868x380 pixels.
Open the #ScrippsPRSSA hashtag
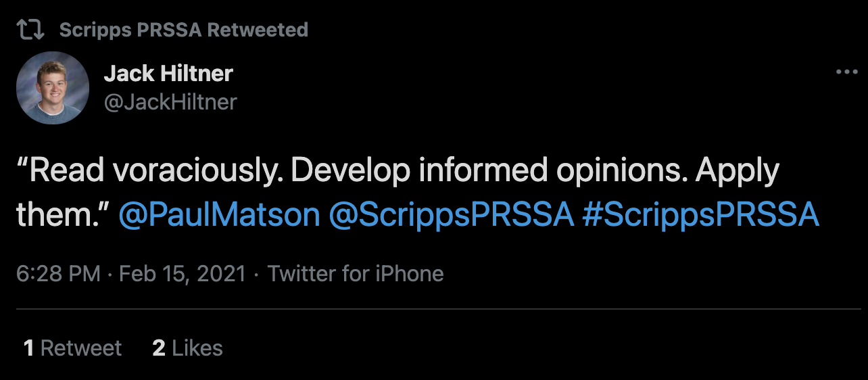(x=700, y=215)
